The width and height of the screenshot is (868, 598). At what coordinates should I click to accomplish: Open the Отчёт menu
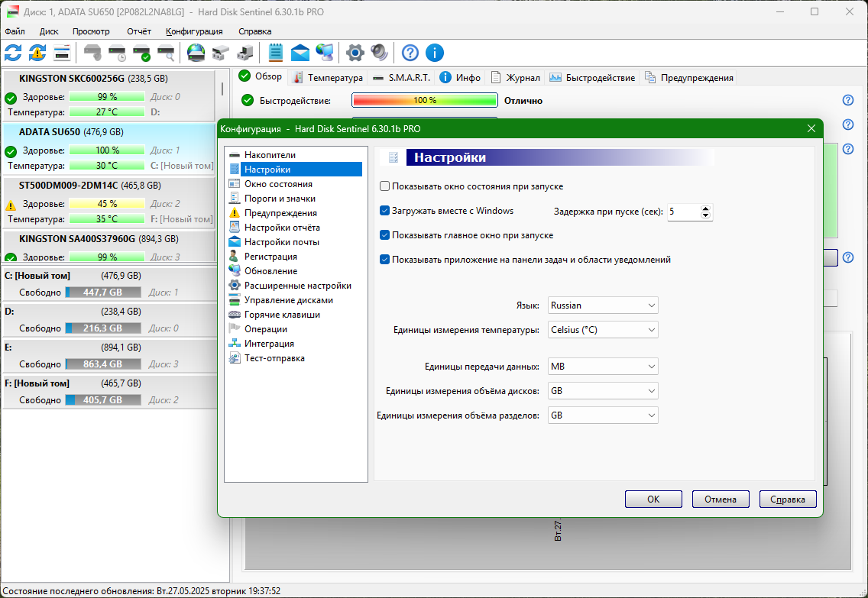[x=139, y=31]
